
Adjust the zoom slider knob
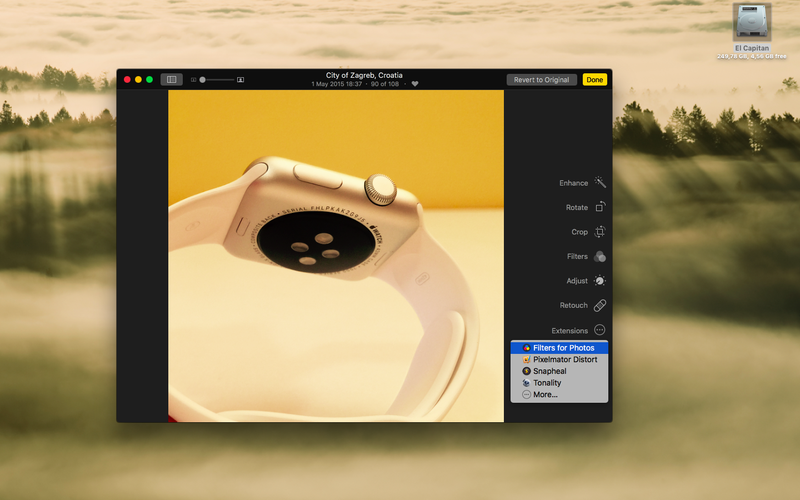tap(203, 80)
